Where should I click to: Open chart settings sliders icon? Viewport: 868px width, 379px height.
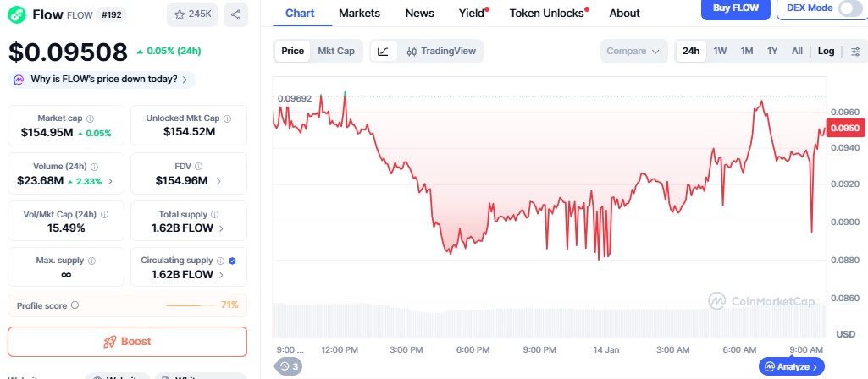coord(854,51)
